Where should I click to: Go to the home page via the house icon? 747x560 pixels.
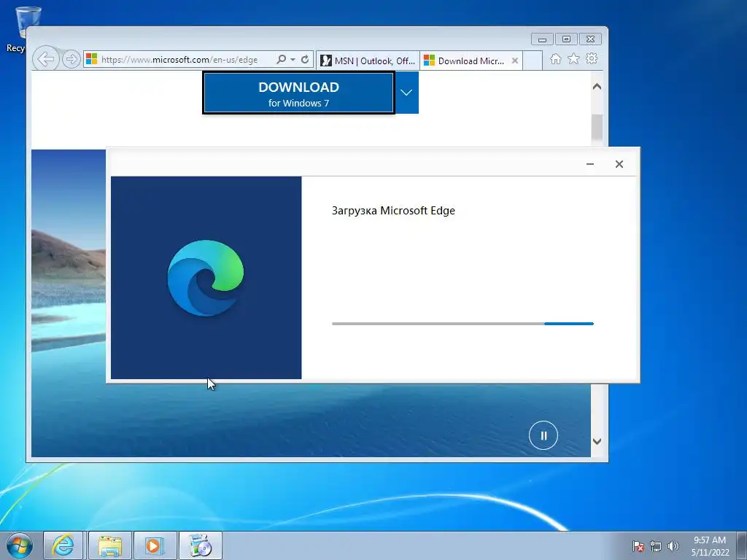(555, 58)
